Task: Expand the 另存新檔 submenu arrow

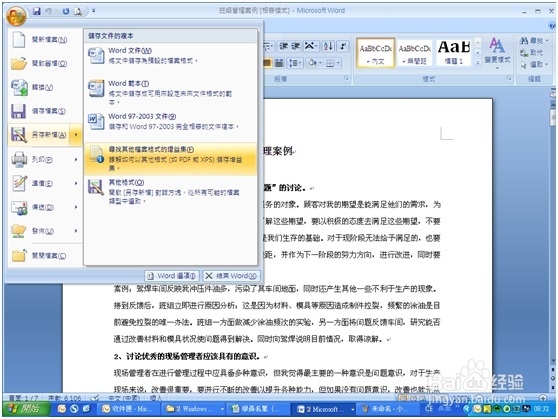Action: click(x=76, y=135)
